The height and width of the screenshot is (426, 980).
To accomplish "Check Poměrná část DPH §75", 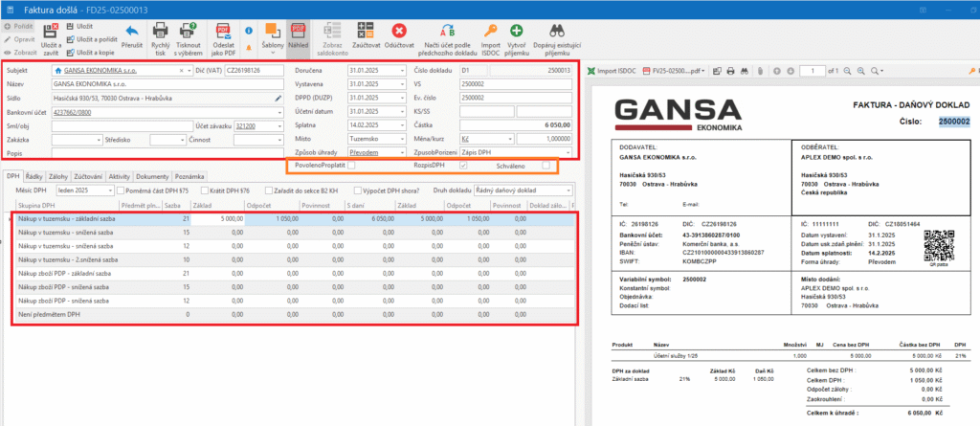I will pos(121,191).
